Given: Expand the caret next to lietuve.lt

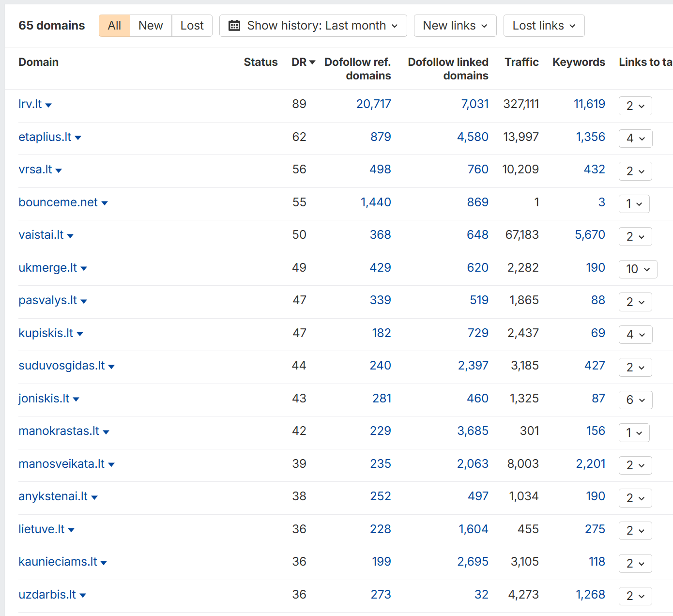Looking at the screenshot, I should point(71,530).
